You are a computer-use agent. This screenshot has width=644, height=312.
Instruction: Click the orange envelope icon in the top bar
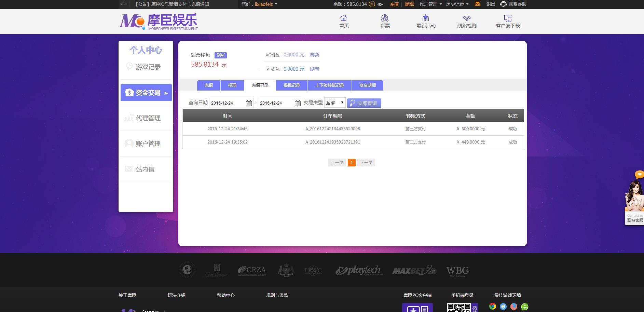[477, 4]
